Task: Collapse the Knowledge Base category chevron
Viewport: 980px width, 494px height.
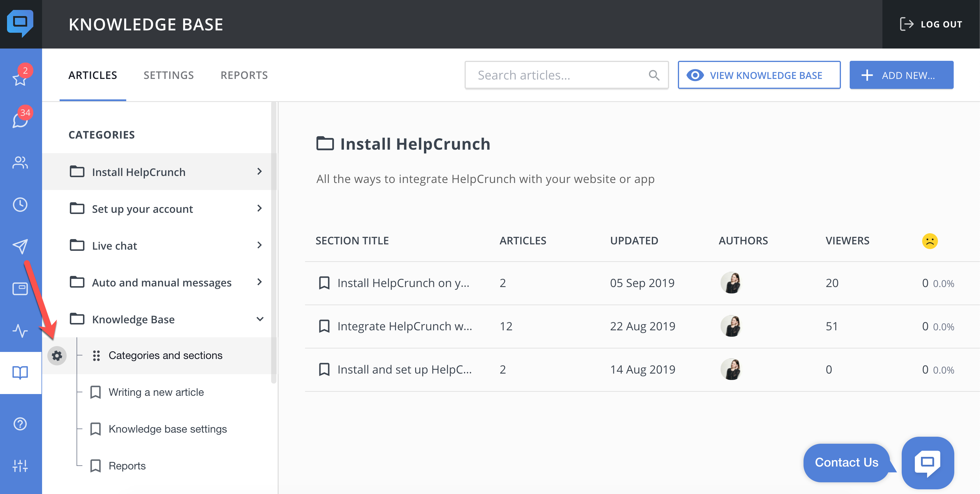Action: [x=260, y=319]
